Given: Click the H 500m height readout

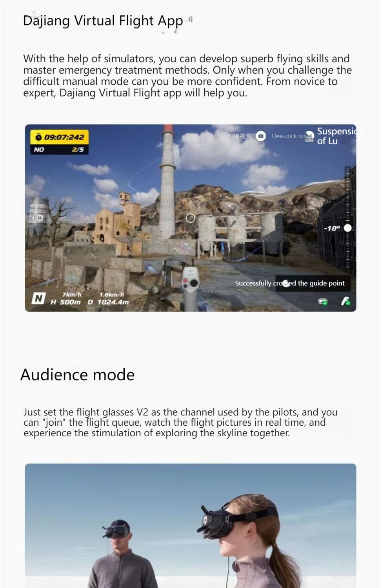Looking at the screenshot, I should [65, 302].
